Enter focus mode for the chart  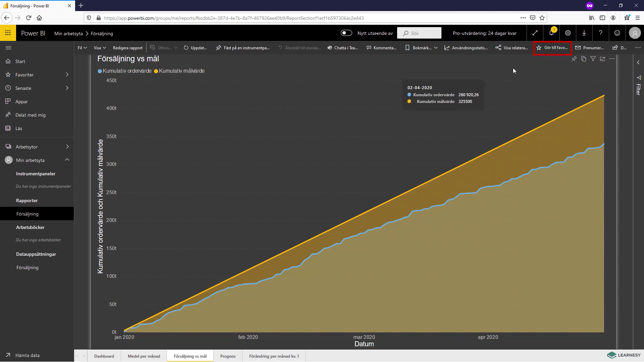coord(602,59)
